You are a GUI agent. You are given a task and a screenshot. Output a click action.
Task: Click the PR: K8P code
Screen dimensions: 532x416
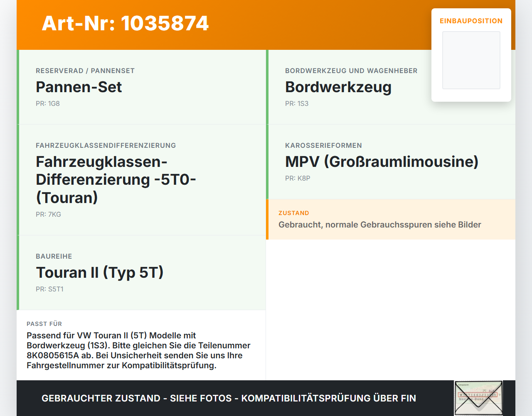[x=298, y=178]
